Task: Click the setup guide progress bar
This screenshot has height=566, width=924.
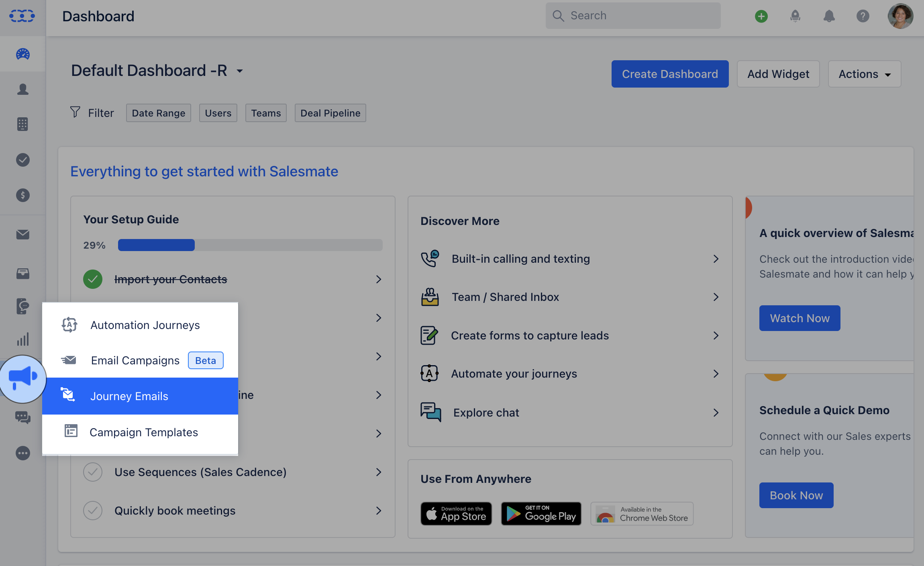Action: tap(250, 245)
